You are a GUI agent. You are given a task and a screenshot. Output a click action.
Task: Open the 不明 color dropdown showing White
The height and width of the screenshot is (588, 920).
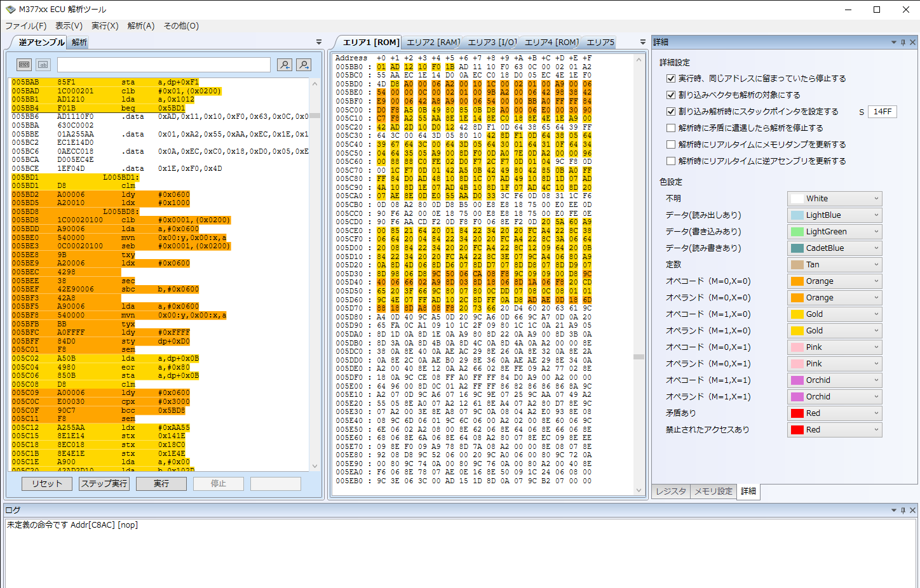[834, 199]
